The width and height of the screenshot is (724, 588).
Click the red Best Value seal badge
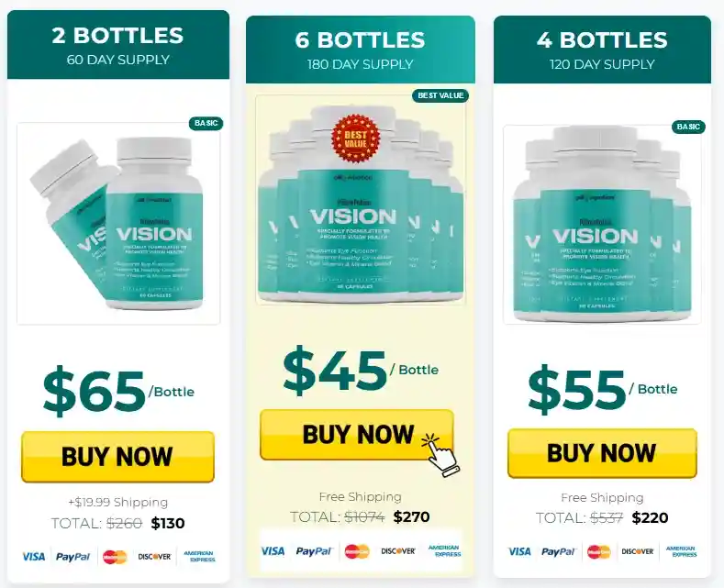355,139
